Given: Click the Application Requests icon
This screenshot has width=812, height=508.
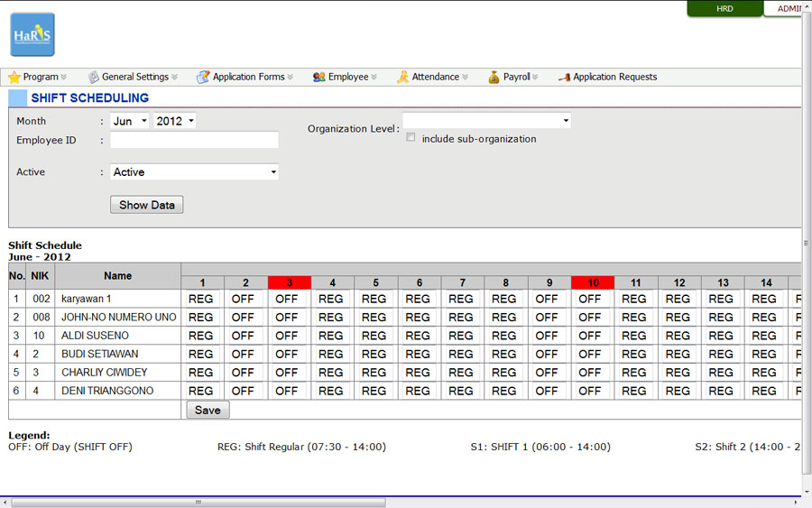Looking at the screenshot, I should [x=564, y=78].
